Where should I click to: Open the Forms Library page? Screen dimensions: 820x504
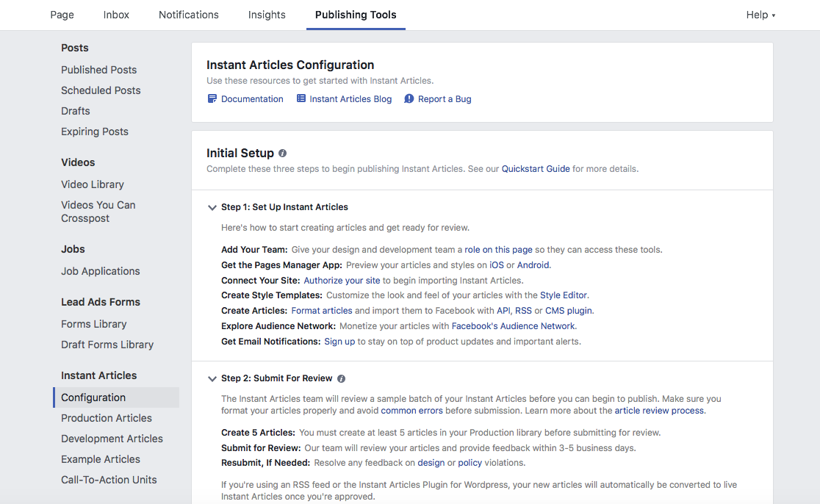point(93,323)
